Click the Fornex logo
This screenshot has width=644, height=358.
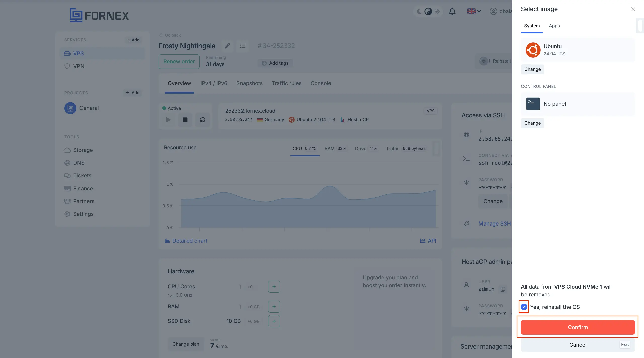[x=99, y=15]
